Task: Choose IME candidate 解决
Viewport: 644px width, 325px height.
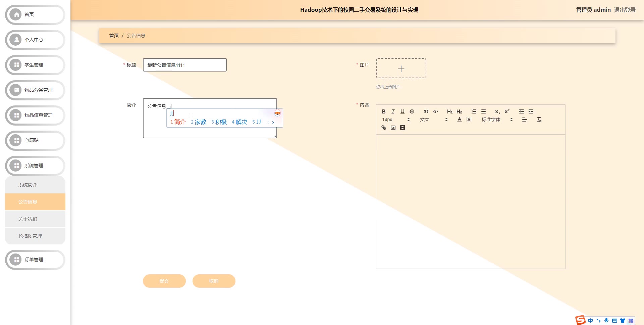Action: click(x=239, y=122)
